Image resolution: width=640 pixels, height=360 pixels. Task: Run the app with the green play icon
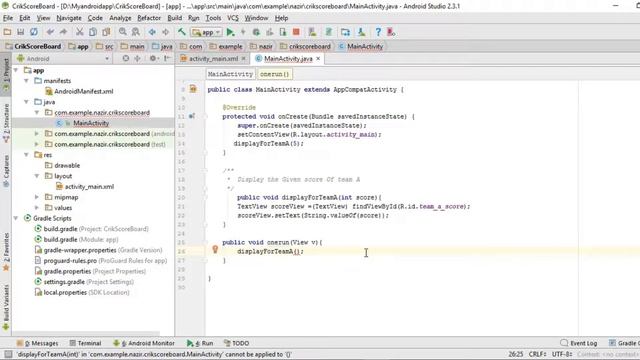coord(230,32)
